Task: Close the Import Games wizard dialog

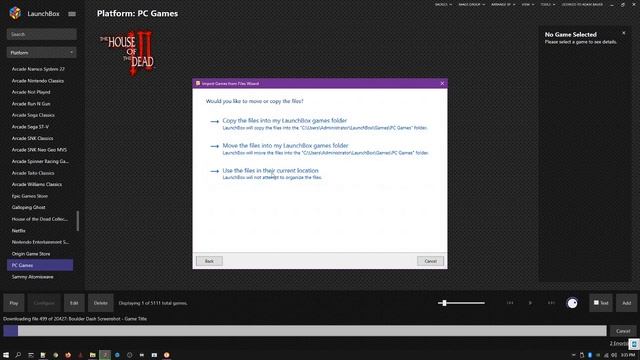Action: click(x=442, y=83)
